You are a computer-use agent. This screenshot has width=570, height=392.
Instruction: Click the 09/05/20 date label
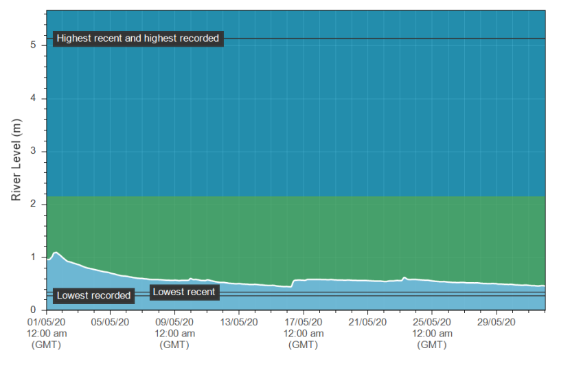174,321
